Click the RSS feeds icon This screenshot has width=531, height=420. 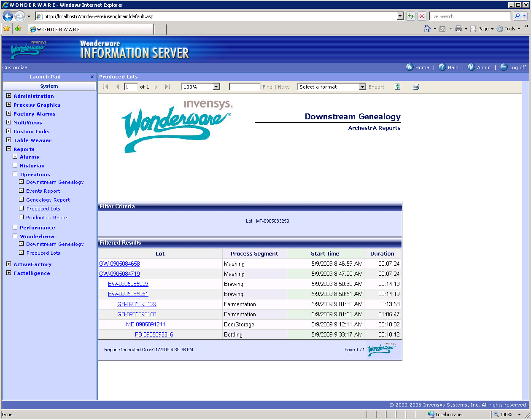click(442, 29)
